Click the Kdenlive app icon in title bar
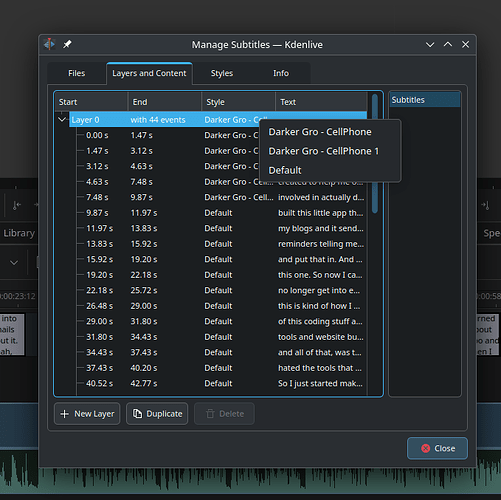The image size is (501, 500). coord(49,44)
